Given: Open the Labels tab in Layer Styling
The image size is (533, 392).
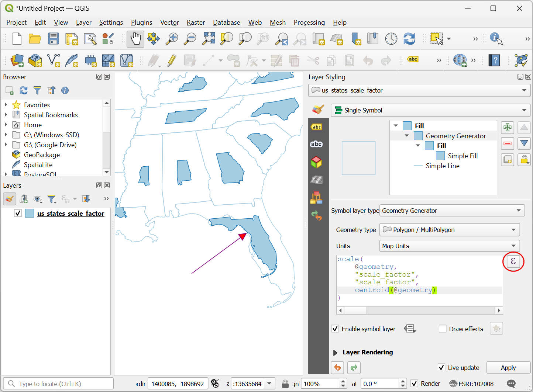Looking at the screenshot, I should click(x=316, y=127).
